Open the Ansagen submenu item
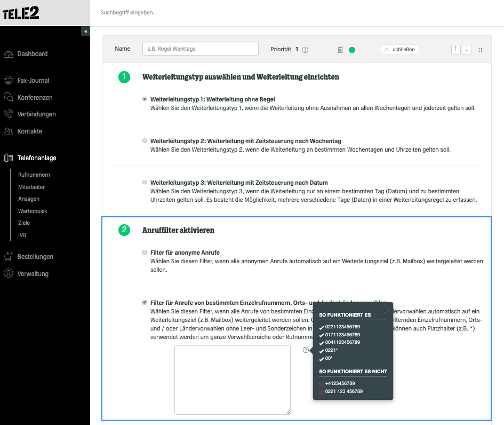This screenshot has width=504, height=425. (29, 199)
